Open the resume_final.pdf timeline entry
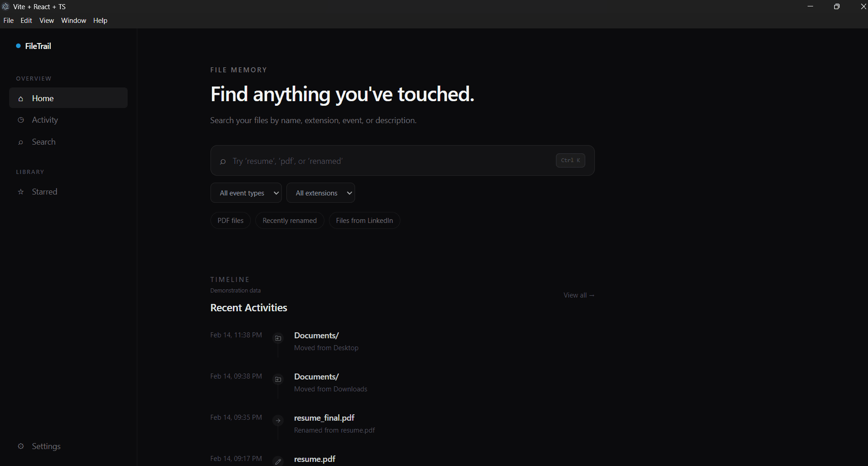Image resolution: width=868 pixels, height=466 pixels. (324, 418)
